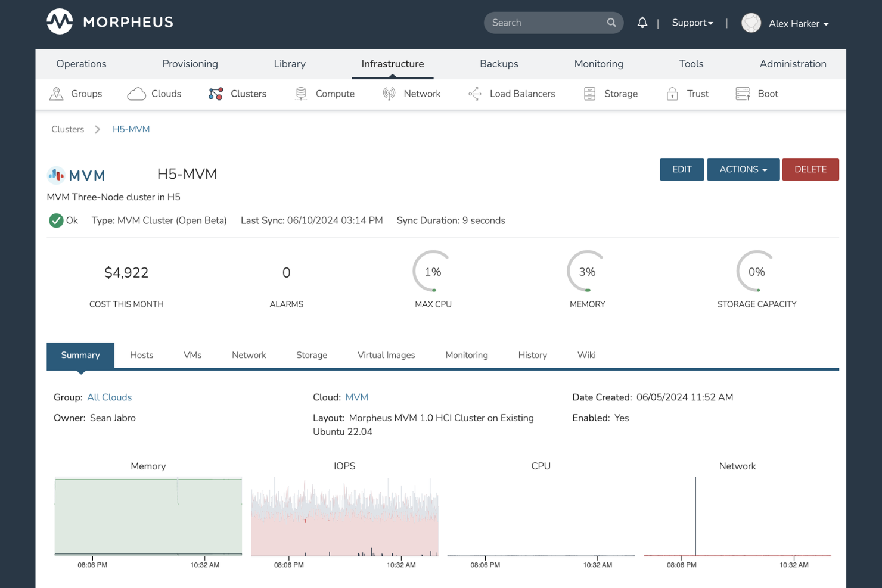This screenshot has width=882, height=588.
Task: Open the Tools menu
Action: pyautogui.click(x=691, y=64)
